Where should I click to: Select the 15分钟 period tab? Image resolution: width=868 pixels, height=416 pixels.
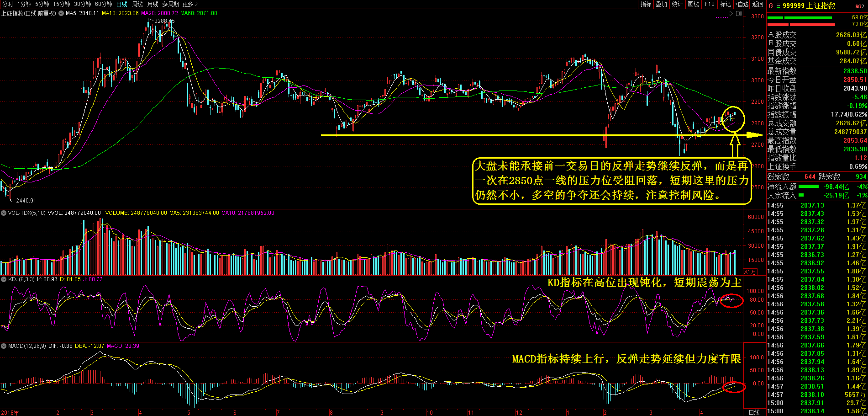coord(61,4)
